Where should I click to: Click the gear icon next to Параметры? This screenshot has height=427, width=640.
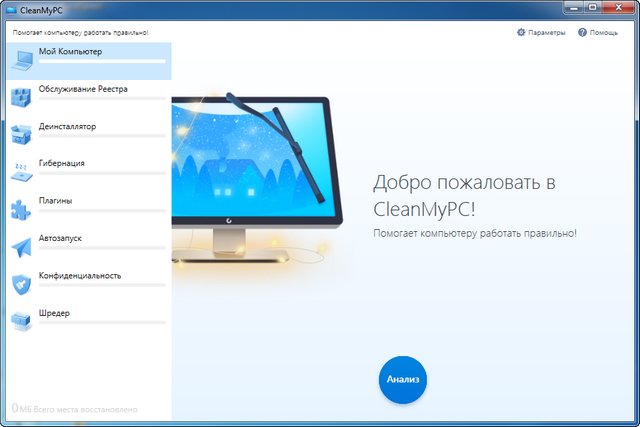coord(521,32)
